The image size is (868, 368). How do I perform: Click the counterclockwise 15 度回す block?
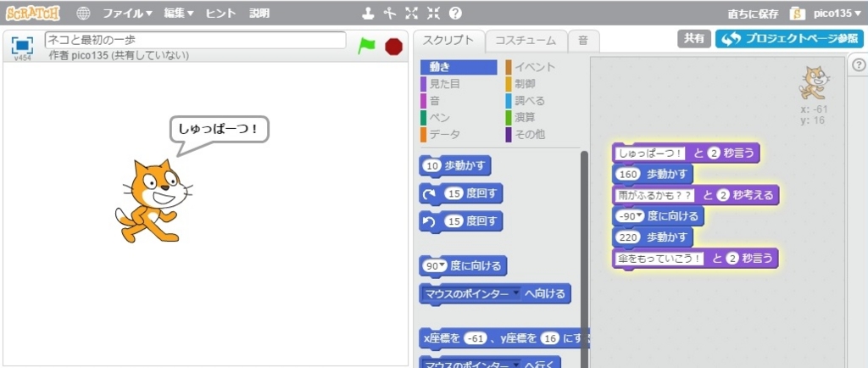click(461, 222)
